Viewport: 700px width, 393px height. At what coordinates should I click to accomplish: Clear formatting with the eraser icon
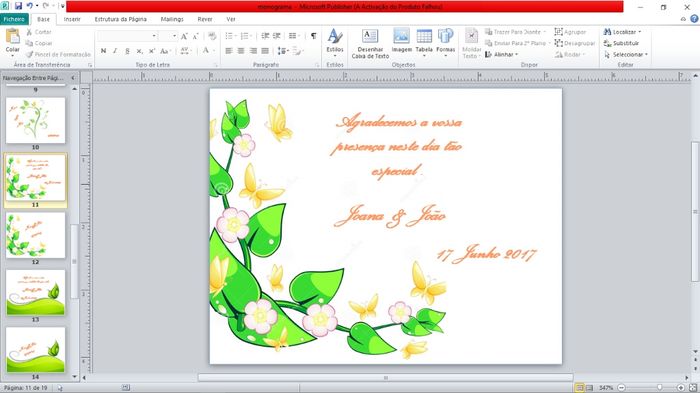click(x=212, y=36)
